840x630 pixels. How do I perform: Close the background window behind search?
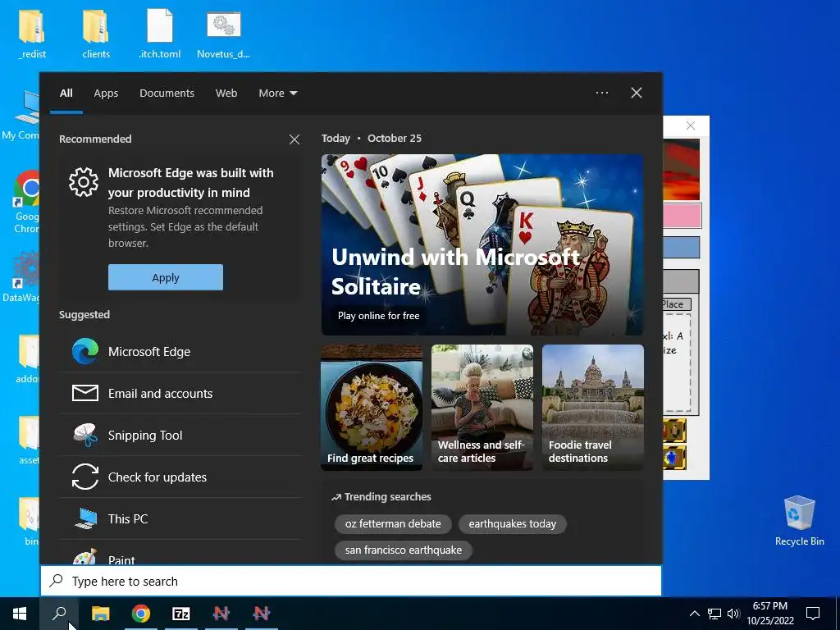pyautogui.click(x=691, y=126)
